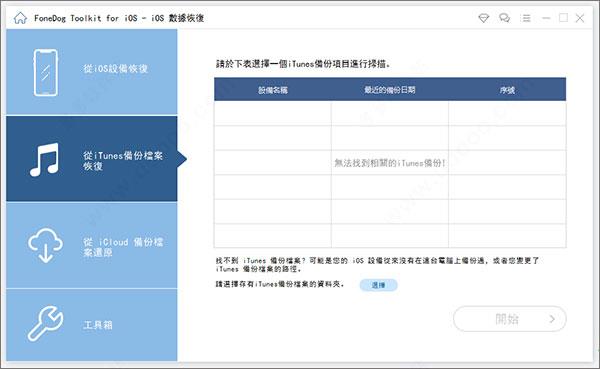This screenshot has height=369, width=600.
Task: Select 從iOS設備恢復 tab
Action: coord(91,72)
